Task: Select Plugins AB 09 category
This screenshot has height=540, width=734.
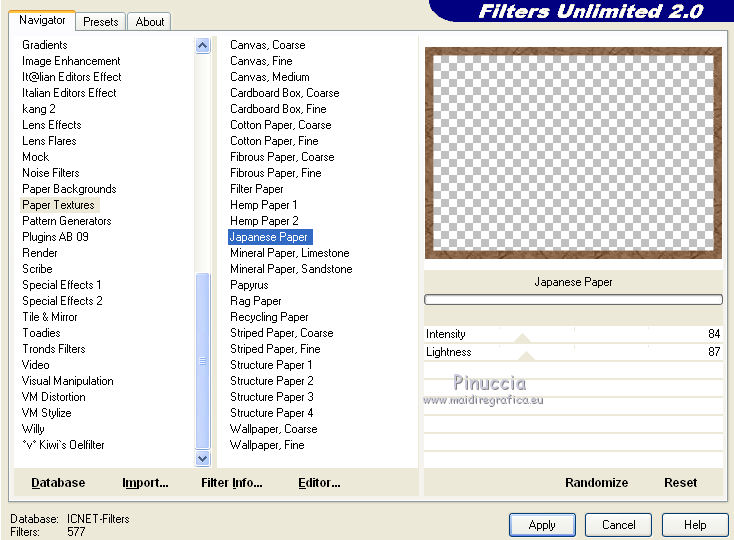Action: point(55,237)
